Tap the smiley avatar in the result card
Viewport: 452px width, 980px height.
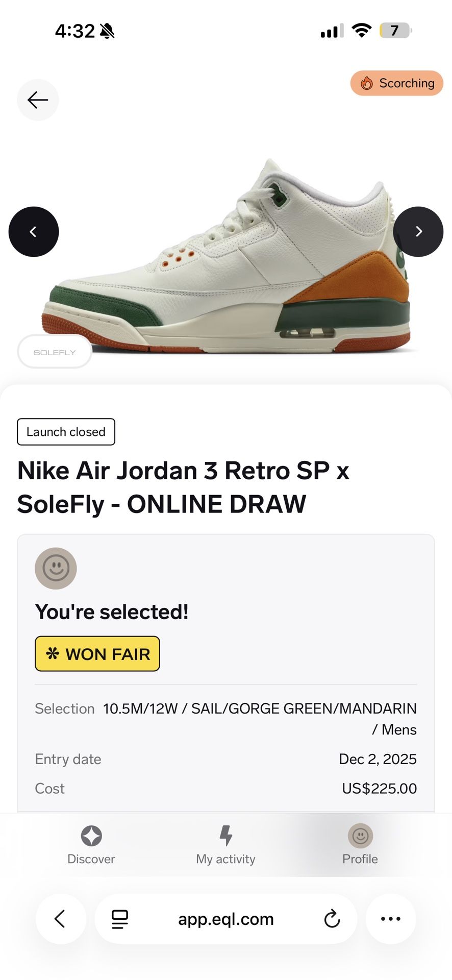[x=56, y=568]
